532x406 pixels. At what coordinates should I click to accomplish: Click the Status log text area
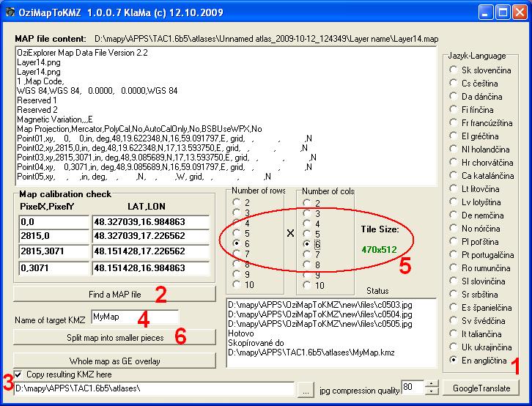(331, 333)
